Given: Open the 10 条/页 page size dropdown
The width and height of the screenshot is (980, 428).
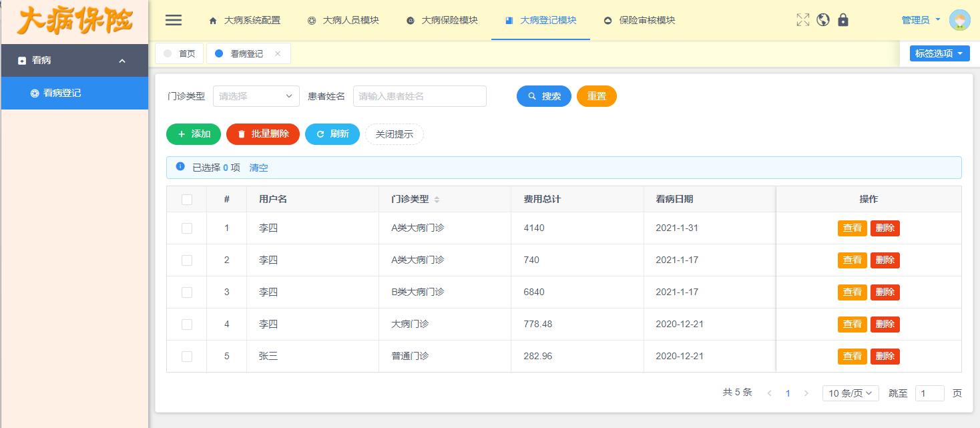Looking at the screenshot, I should click(850, 393).
